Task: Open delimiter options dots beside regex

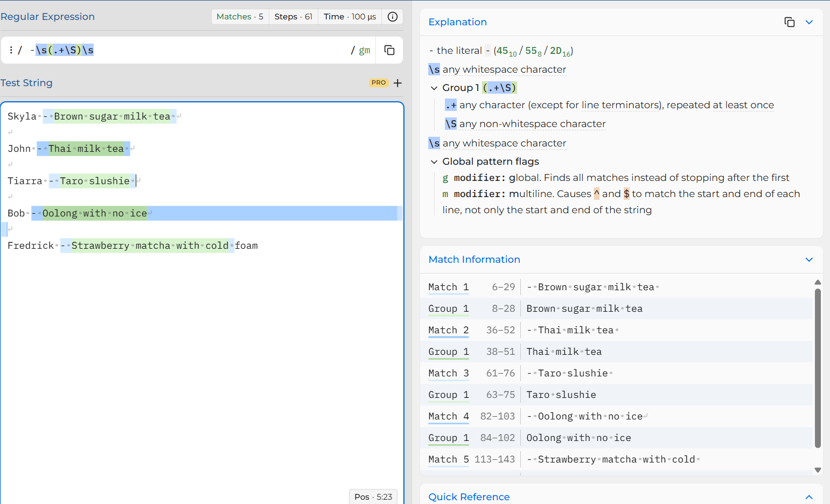Action: 11,50
